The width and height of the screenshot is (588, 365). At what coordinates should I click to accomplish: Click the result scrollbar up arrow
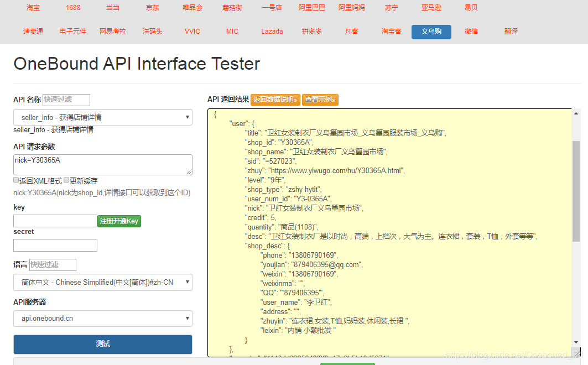point(576,113)
